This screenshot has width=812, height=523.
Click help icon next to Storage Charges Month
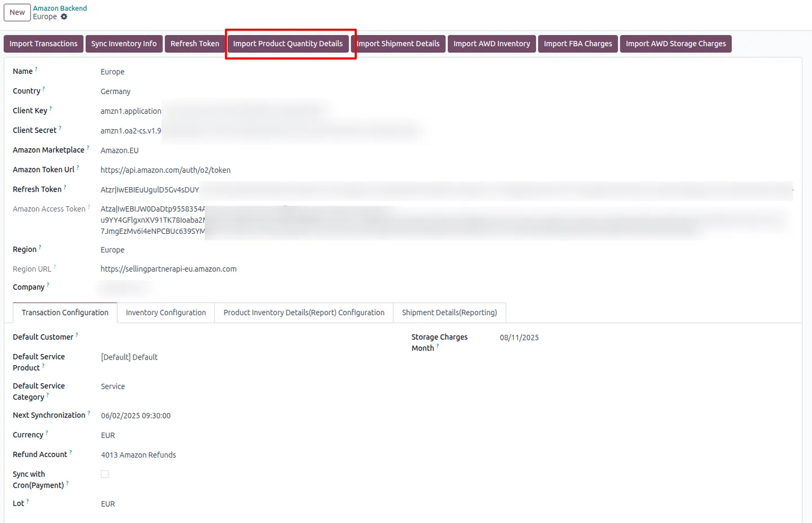click(438, 346)
